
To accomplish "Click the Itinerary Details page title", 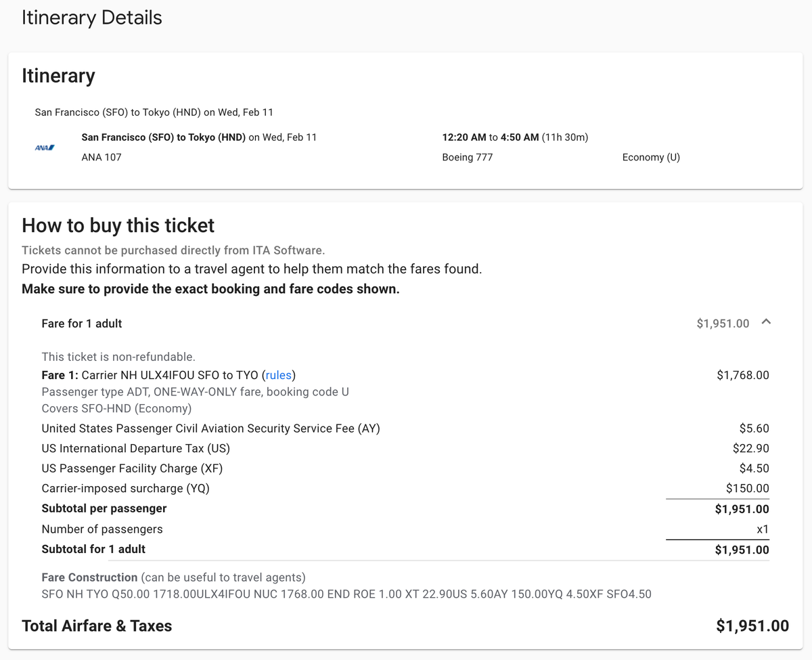I will 92,18.
